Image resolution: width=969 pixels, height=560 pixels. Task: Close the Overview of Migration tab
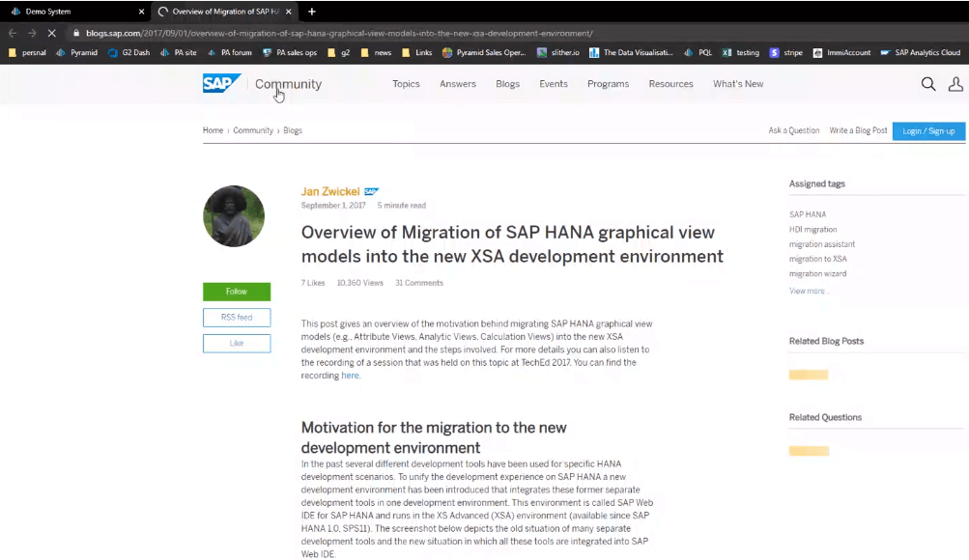[x=289, y=12]
